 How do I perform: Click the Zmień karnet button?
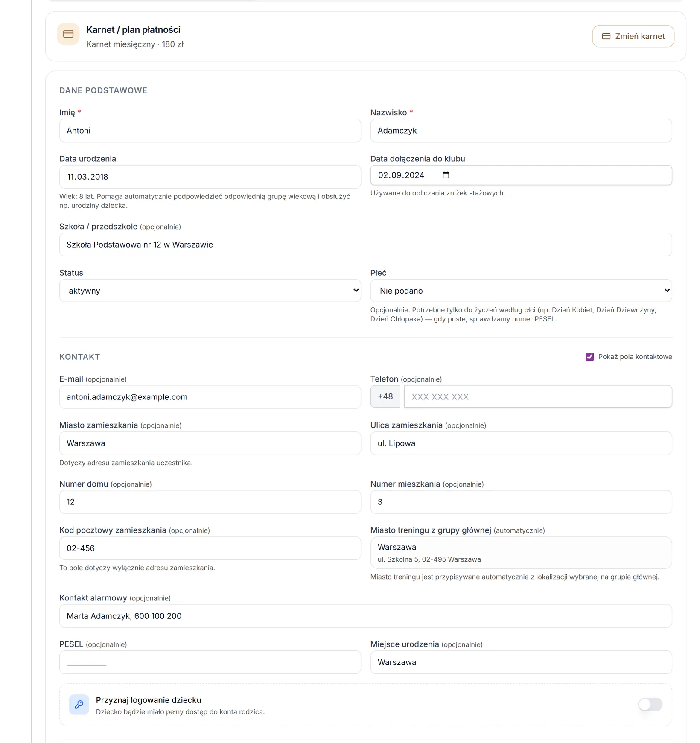point(633,36)
